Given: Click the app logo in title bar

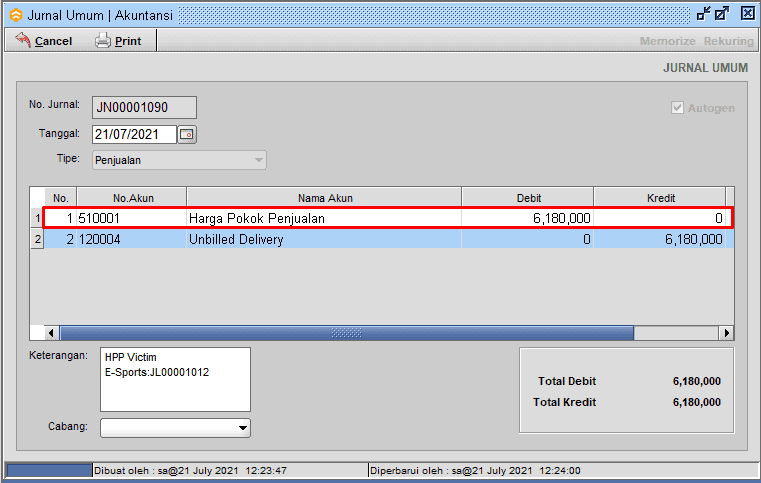Looking at the screenshot, I should tap(13, 14).
